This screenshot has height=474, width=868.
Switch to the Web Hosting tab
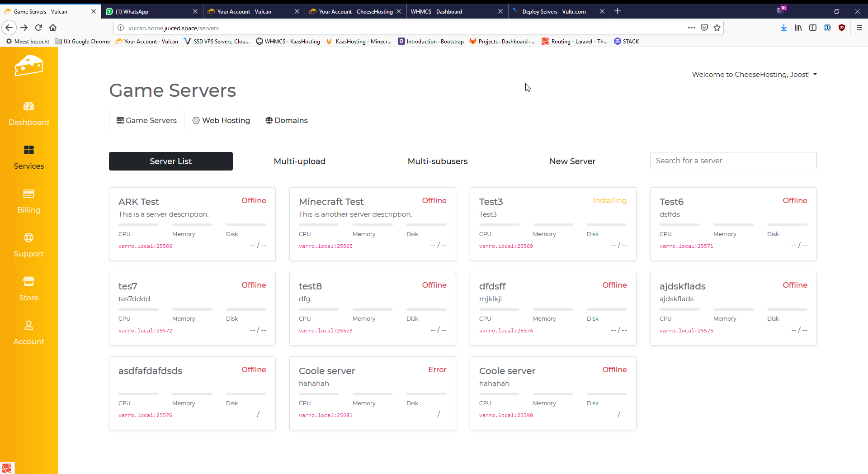(221, 120)
